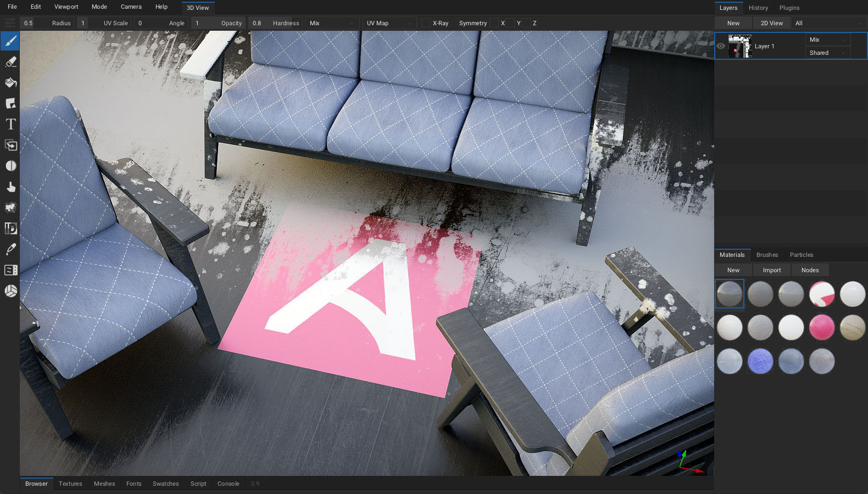
Task: Select the Smudge finger tool
Action: [10, 187]
